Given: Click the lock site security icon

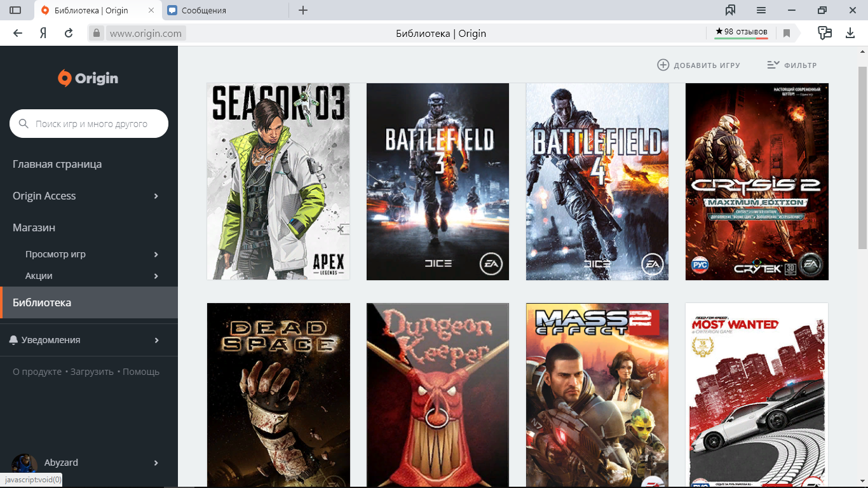Looking at the screenshot, I should click(97, 33).
